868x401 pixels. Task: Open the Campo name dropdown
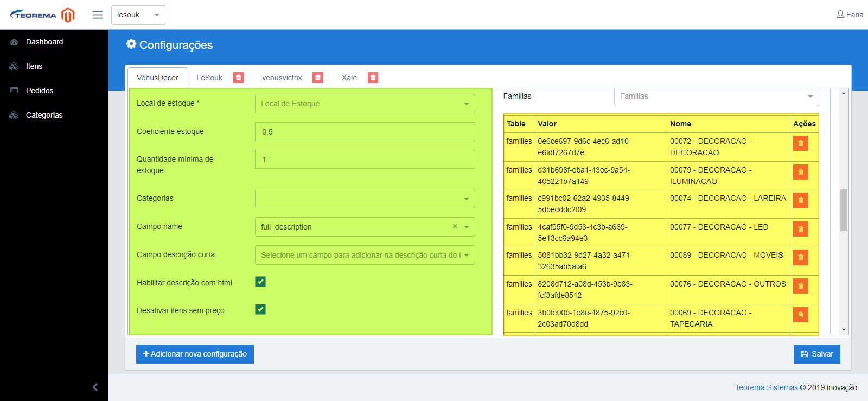[x=365, y=227]
